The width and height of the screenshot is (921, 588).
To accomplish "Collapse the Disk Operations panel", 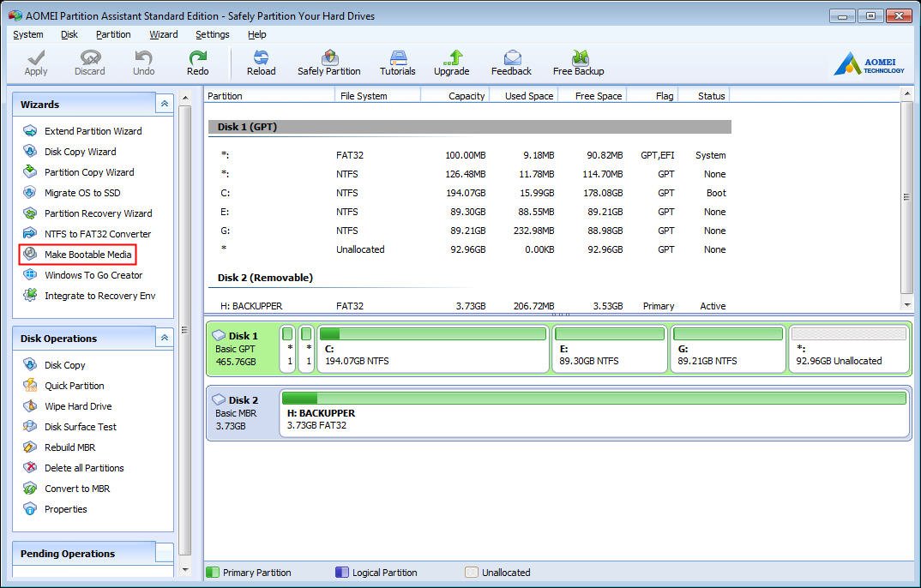I will [164, 338].
